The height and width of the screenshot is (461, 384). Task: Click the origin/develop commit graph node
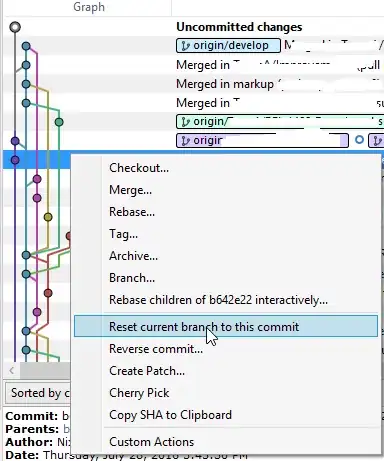pos(26,46)
